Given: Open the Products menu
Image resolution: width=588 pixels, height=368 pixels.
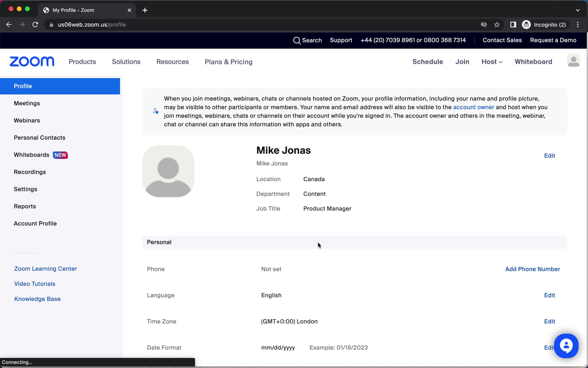Looking at the screenshot, I should (x=82, y=62).
